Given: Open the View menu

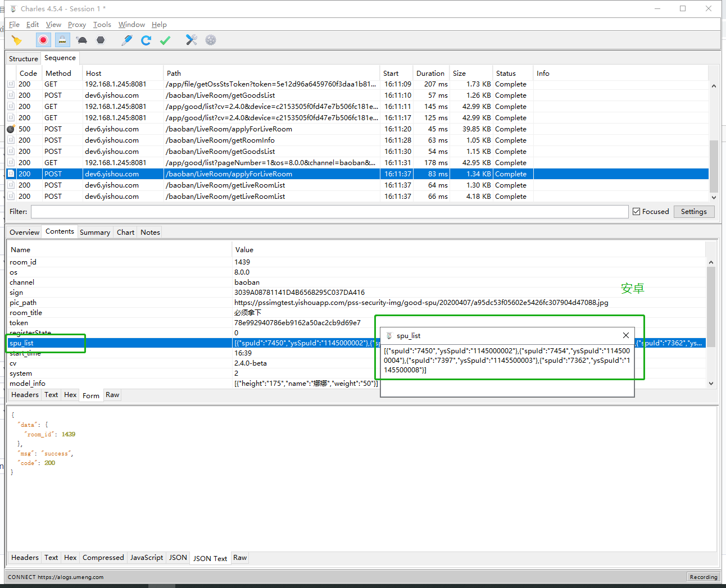Looking at the screenshot, I should [53, 25].
